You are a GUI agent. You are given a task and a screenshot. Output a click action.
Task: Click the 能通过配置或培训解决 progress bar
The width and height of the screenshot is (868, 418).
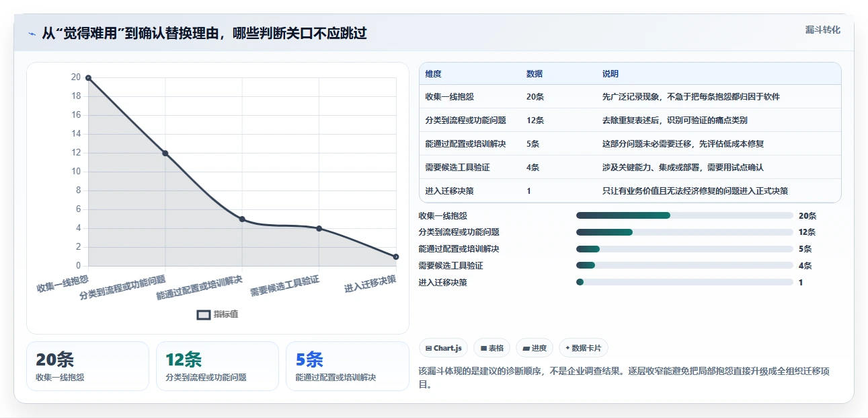coord(684,249)
